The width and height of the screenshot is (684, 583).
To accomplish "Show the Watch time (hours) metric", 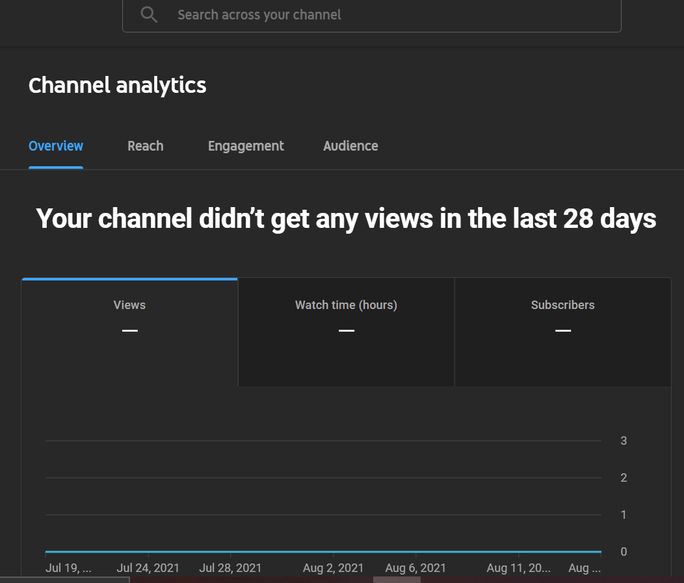I will pos(346,332).
